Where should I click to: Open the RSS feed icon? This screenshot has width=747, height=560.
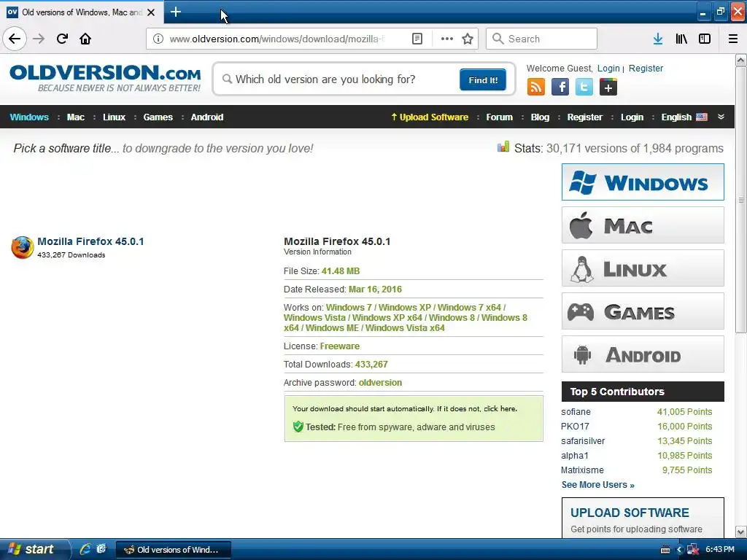[x=536, y=87]
